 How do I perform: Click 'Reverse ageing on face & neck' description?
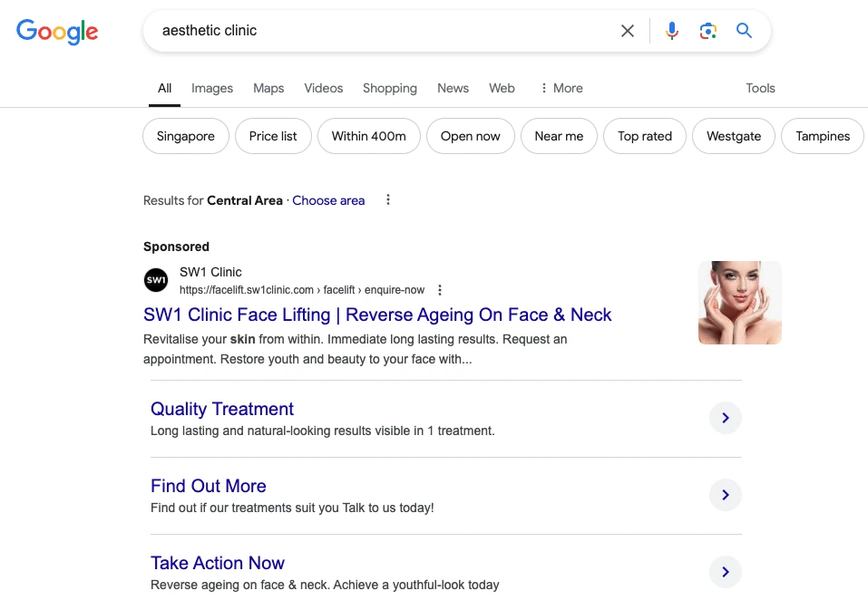tap(325, 585)
